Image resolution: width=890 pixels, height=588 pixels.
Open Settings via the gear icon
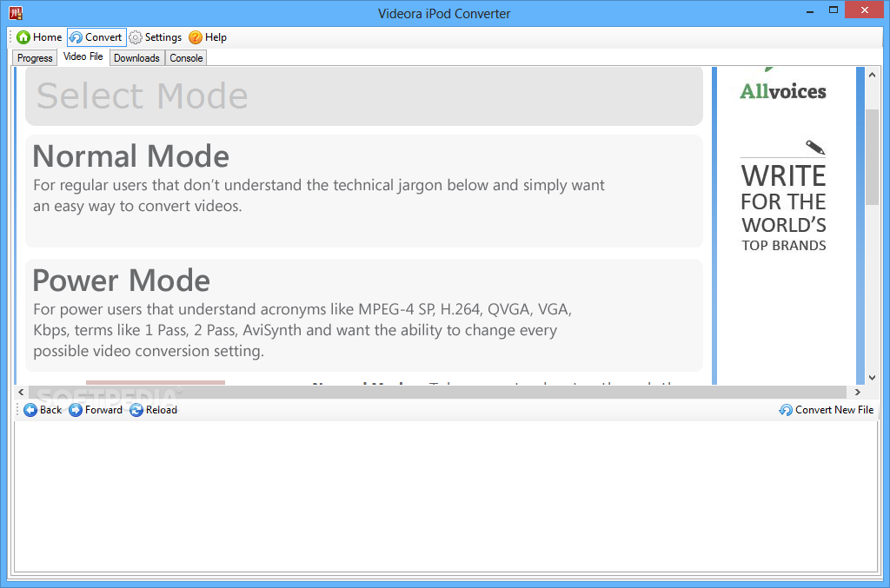(x=135, y=37)
